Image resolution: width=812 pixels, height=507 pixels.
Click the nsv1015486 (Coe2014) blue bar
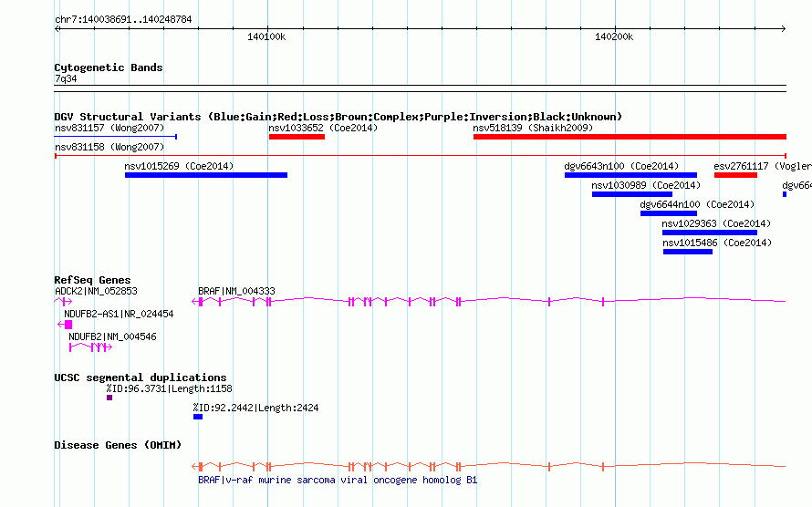click(x=688, y=252)
